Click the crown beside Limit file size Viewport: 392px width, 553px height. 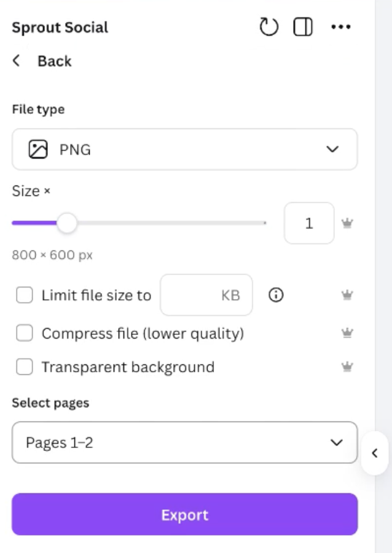pyautogui.click(x=347, y=294)
